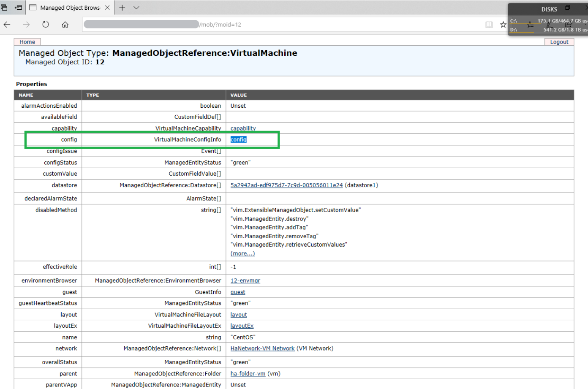Restore the DISKS widget window
588x389 pixels.
click(x=567, y=8)
